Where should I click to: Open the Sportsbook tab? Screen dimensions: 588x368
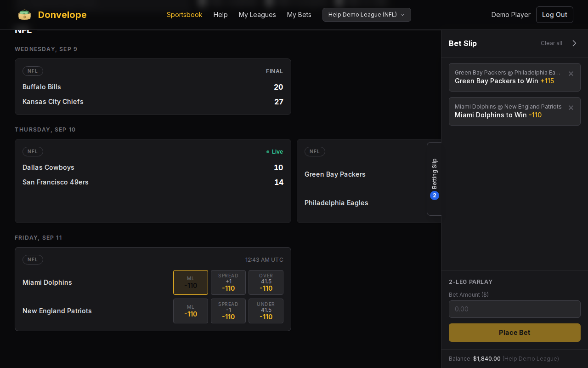185,15
